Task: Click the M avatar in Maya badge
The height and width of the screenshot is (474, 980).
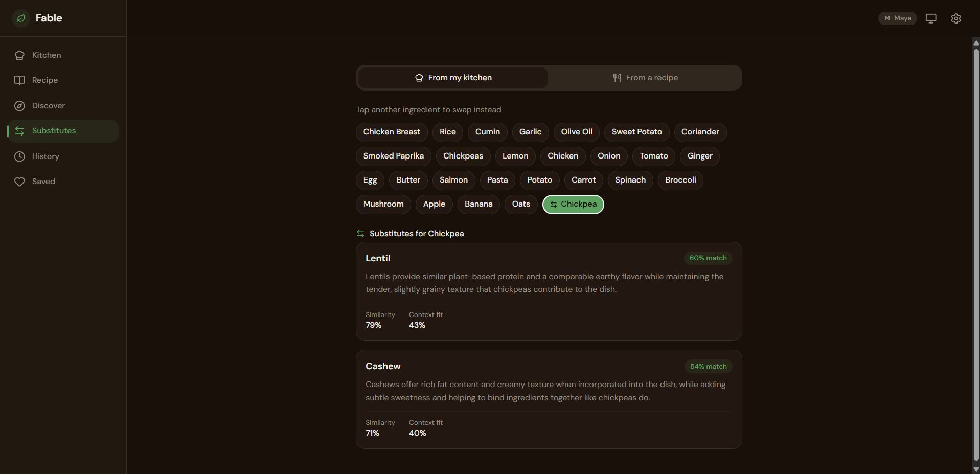Action: coord(887,18)
